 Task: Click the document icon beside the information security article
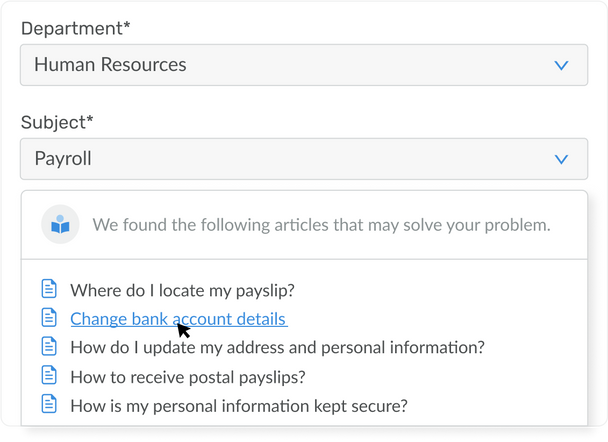(49, 405)
